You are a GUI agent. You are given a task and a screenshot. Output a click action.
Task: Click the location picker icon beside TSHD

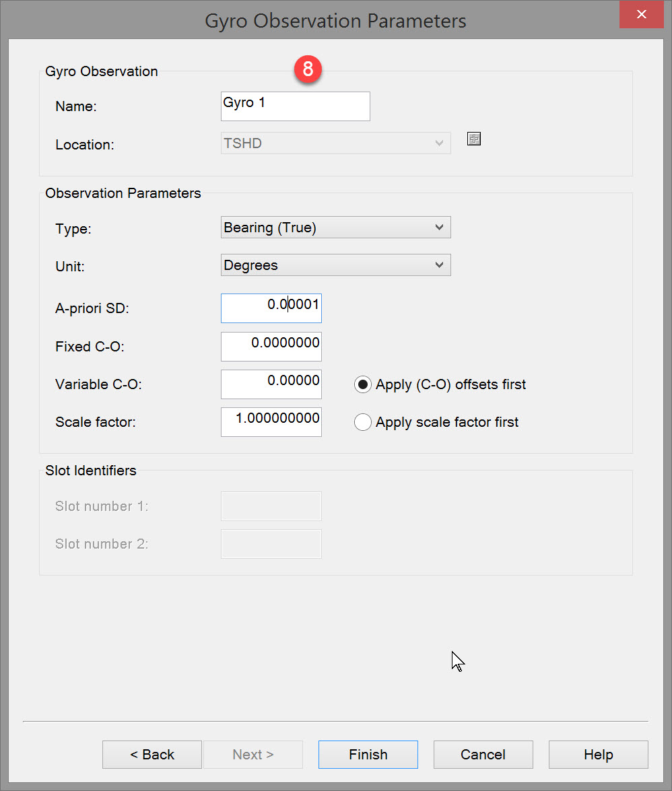pyautogui.click(x=474, y=139)
